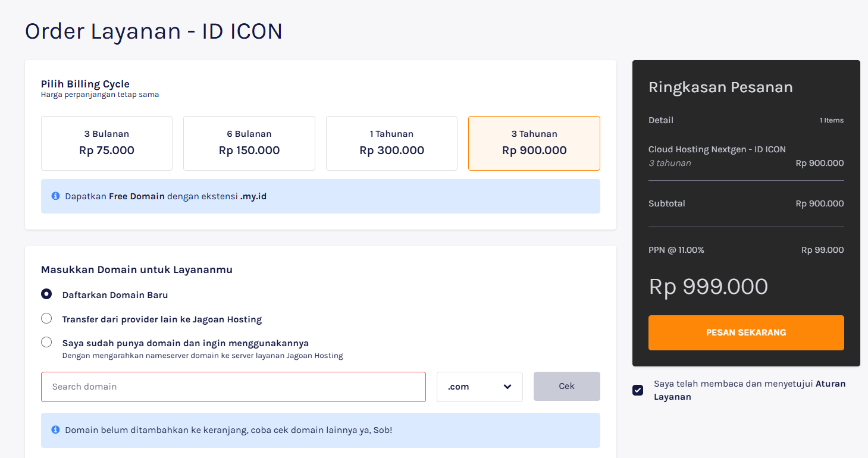Click the Ringkasan Pesanan title
Image resolution: width=868 pixels, height=458 pixels.
coord(720,87)
